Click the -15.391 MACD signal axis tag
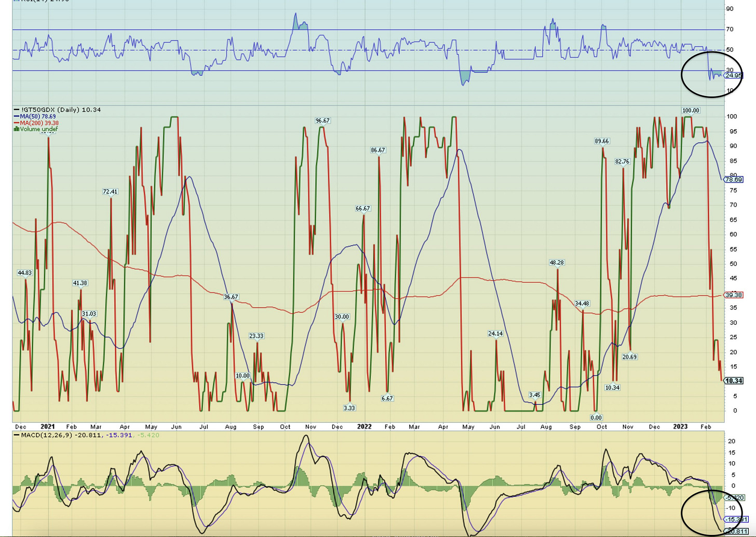The height and width of the screenshot is (537, 756). click(737, 519)
